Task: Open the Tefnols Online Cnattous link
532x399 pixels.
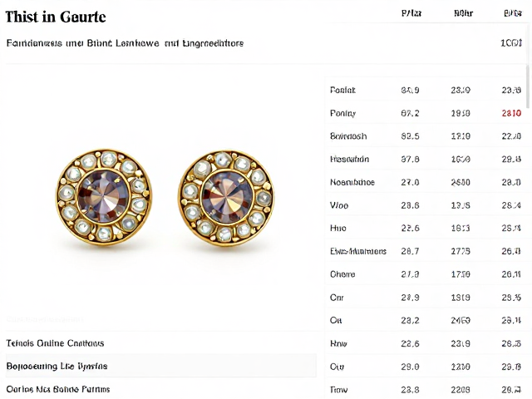Action: pyautogui.click(x=55, y=343)
